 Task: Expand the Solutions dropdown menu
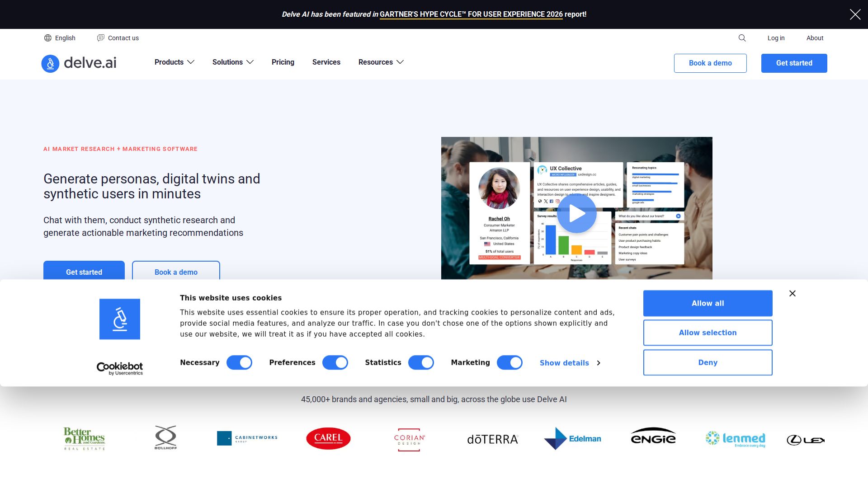click(233, 62)
